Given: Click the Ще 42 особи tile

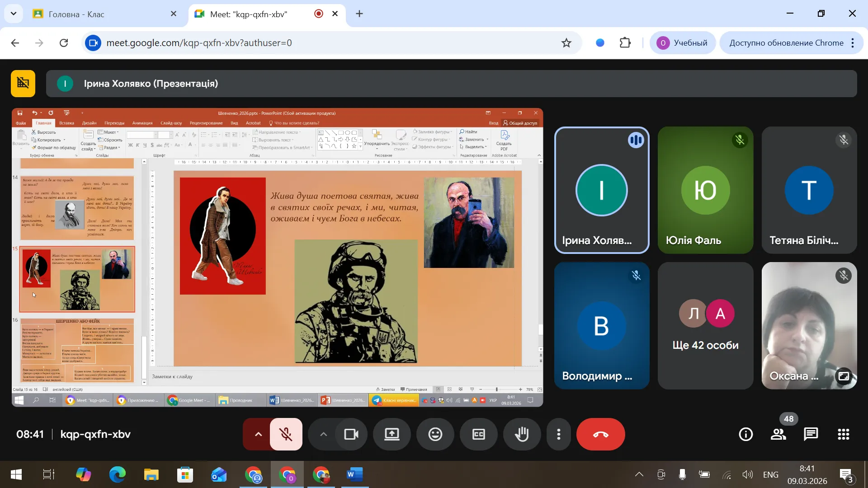Looking at the screenshot, I should pos(705,325).
